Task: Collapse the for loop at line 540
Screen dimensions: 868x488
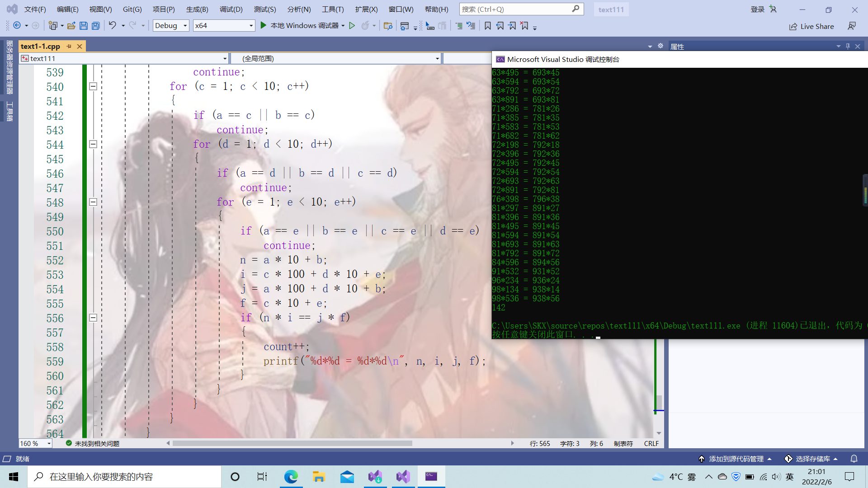Action: (93, 86)
